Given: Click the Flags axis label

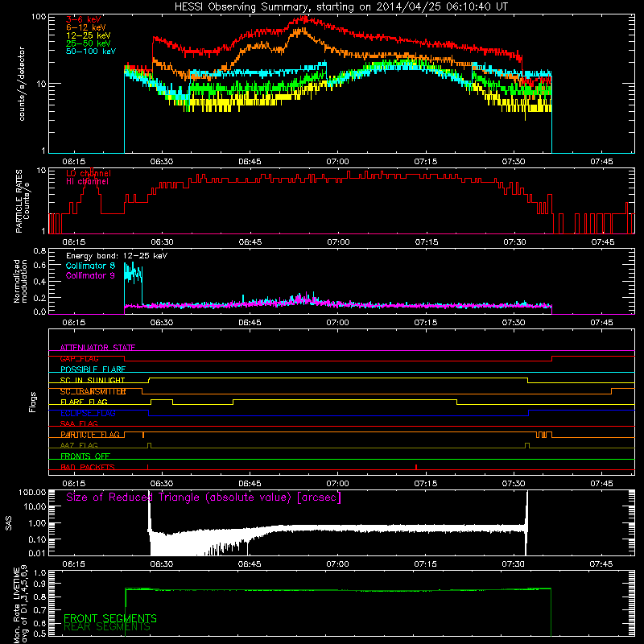Looking at the screenshot, I should [x=33, y=402].
